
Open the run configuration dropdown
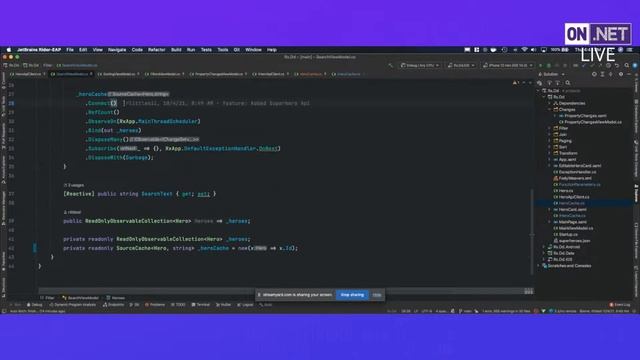pos(461,65)
